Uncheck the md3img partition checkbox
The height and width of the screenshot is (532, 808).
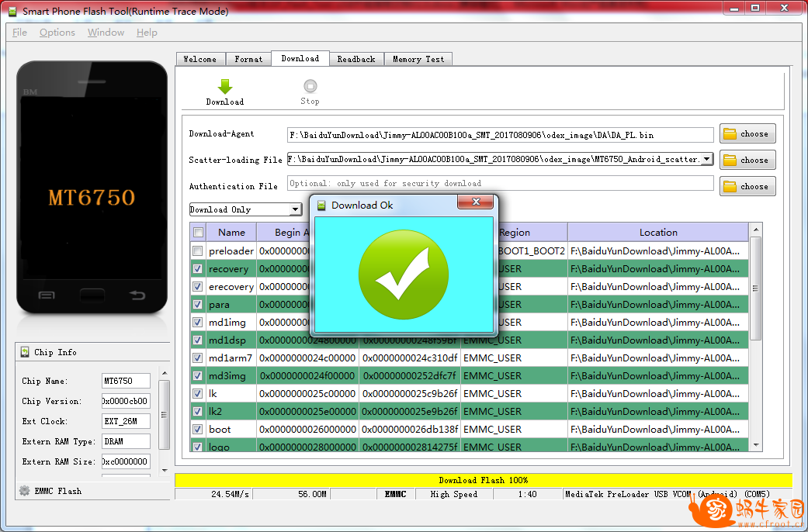click(x=197, y=376)
